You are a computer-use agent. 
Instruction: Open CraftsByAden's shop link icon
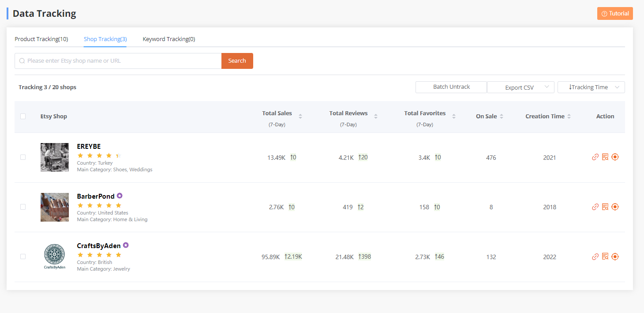pyautogui.click(x=595, y=256)
